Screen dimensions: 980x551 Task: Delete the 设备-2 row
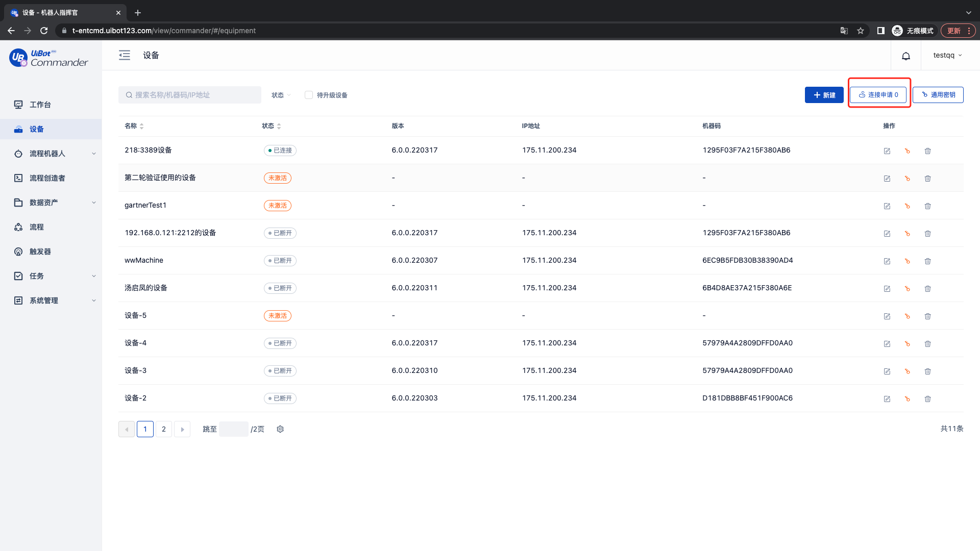tap(928, 399)
